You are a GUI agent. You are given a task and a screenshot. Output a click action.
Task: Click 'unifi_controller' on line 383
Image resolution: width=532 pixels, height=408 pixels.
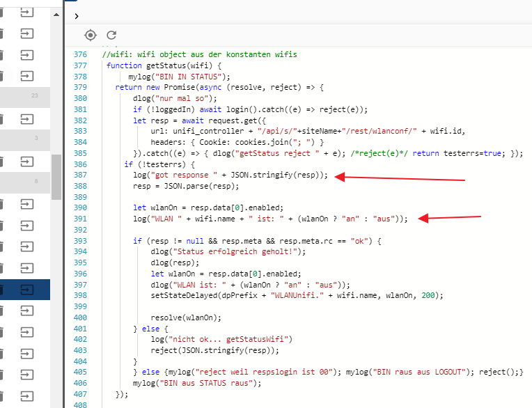(208, 132)
